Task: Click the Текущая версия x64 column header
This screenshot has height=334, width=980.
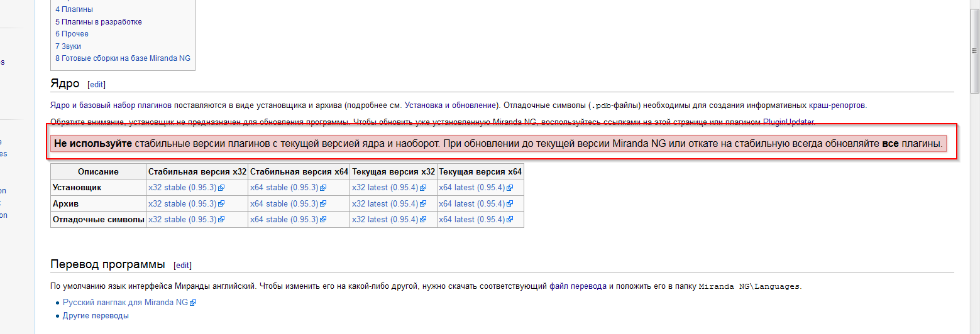Action: (x=480, y=172)
